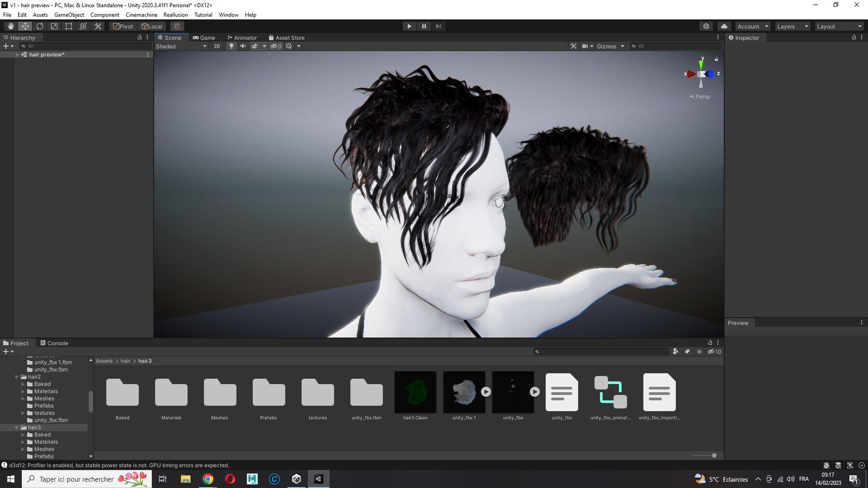Open scene view component editor tools
868x488 pixels.
[x=573, y=46]
